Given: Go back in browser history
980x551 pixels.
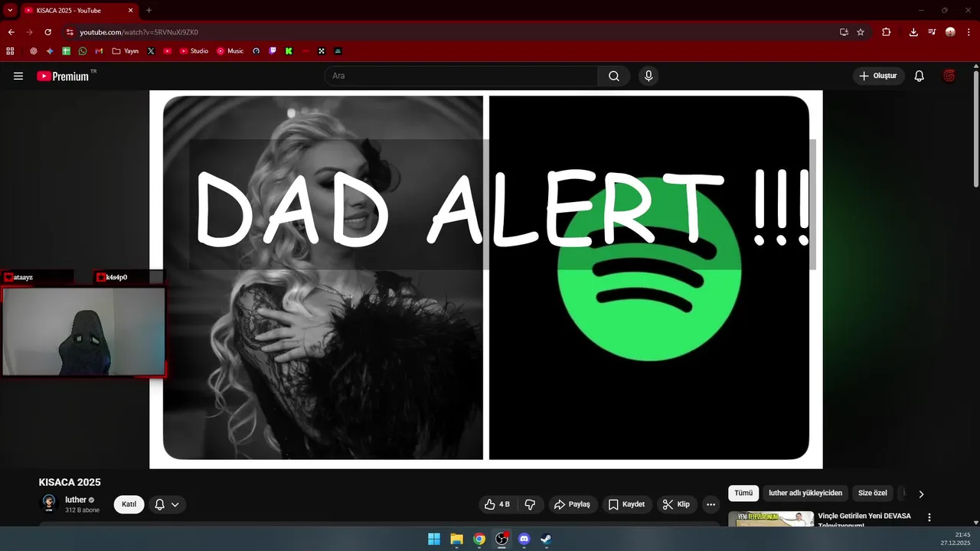Looking at the screenshot, I should coord(11,32).
